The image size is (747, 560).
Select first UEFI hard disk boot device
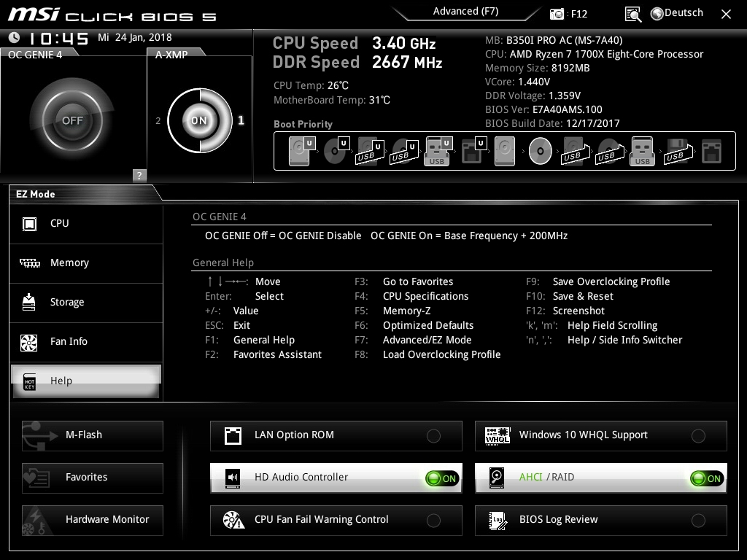point(302,152)
